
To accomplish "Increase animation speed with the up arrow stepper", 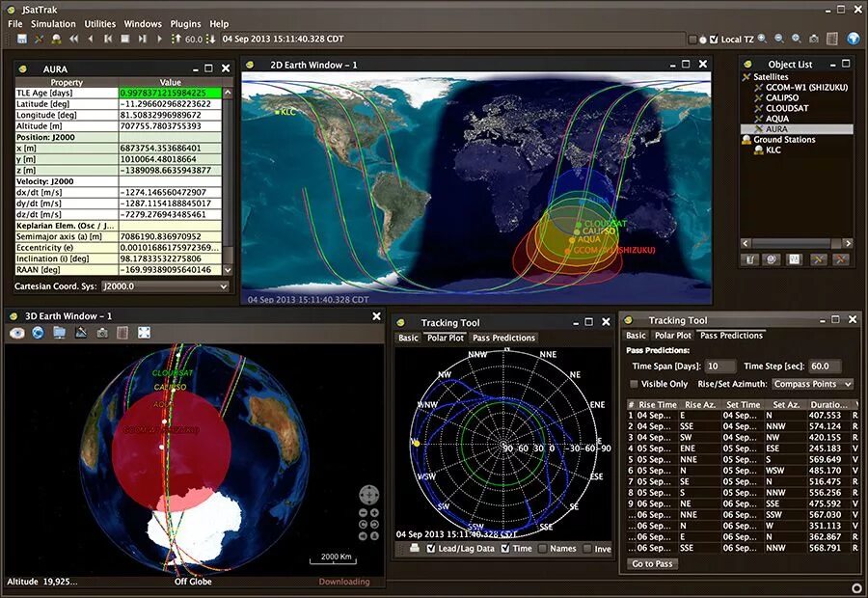I will point(176,40).
